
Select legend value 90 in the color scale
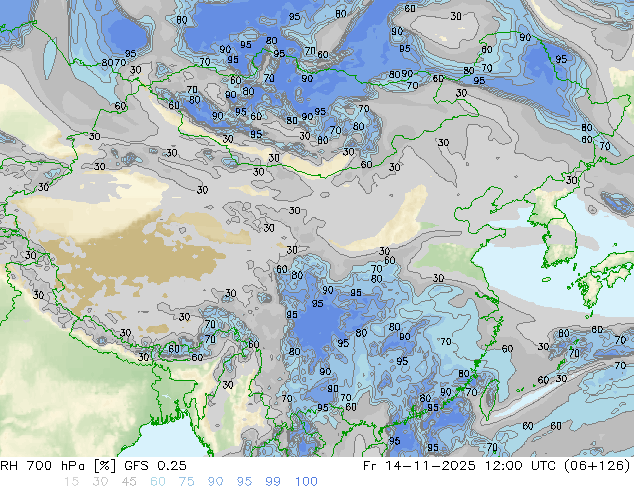(x=215, y=482)
